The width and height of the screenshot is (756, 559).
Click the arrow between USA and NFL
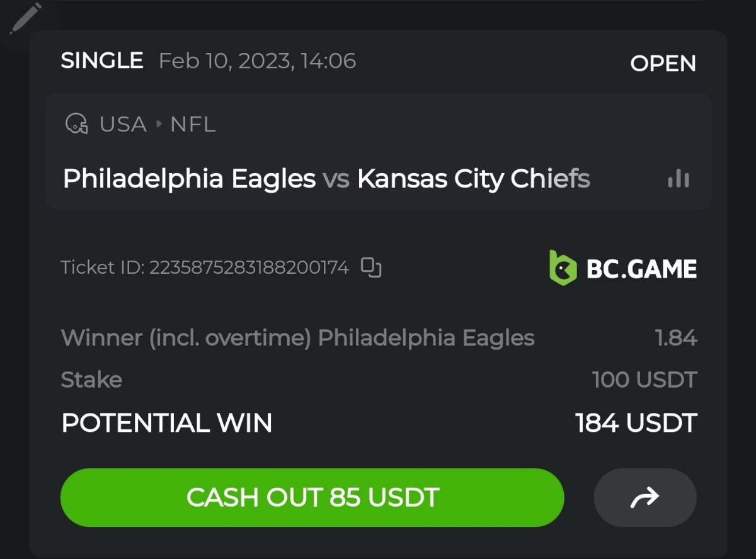[159, 125]
